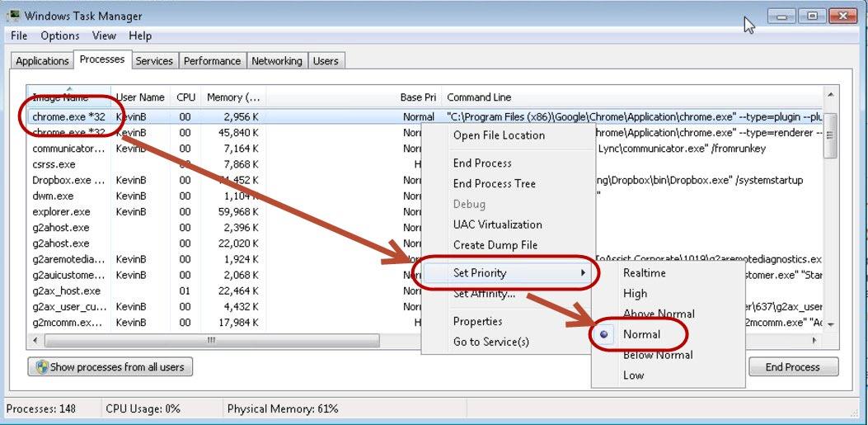Click the vertical scrollbar thumb
Screen dimensions: 868x425
(x=830, y=135)
